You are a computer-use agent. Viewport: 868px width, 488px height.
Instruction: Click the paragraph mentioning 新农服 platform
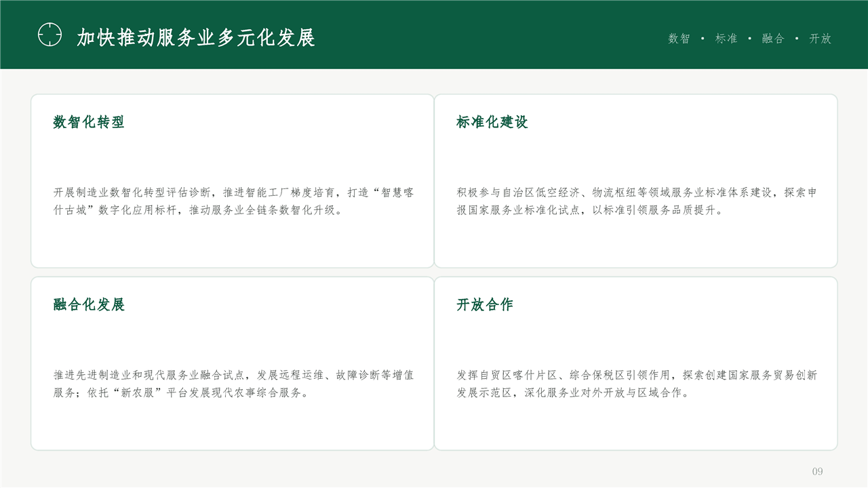click(233, 384)
